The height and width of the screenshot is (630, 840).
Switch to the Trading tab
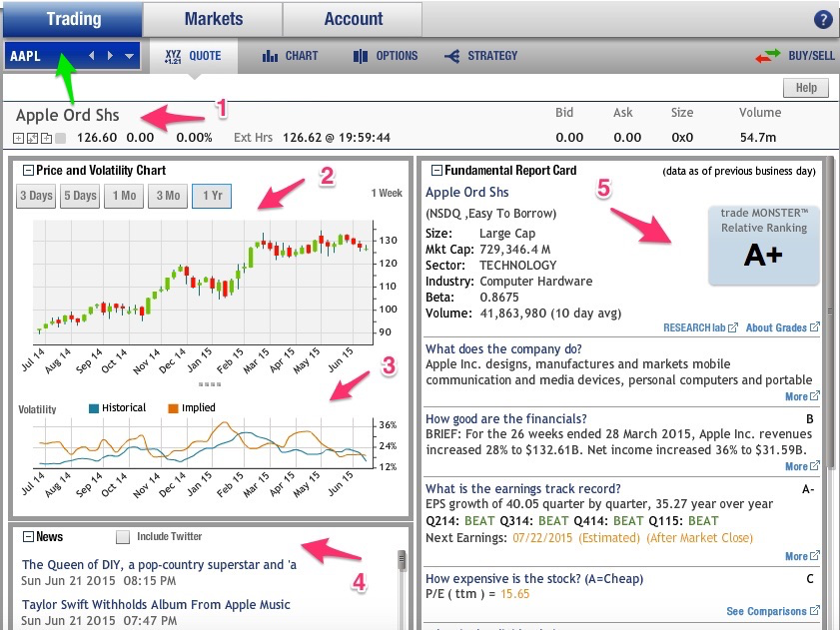click(x=73, y=19)
